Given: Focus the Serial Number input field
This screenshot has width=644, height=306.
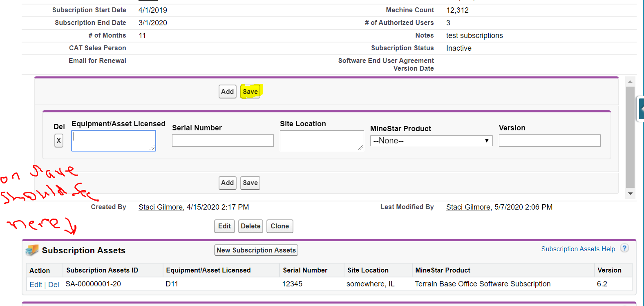Looking at the screenshot, I should (223, 141).
